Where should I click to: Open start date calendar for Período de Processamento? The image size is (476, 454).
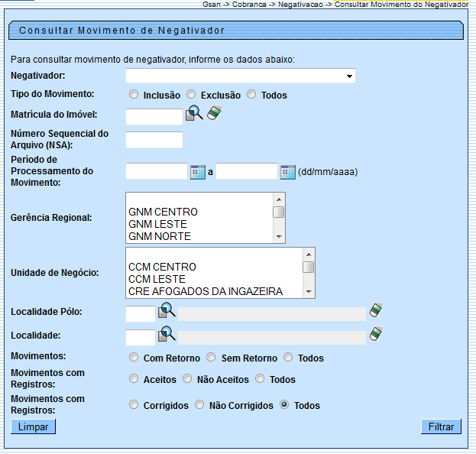point(198,172)
